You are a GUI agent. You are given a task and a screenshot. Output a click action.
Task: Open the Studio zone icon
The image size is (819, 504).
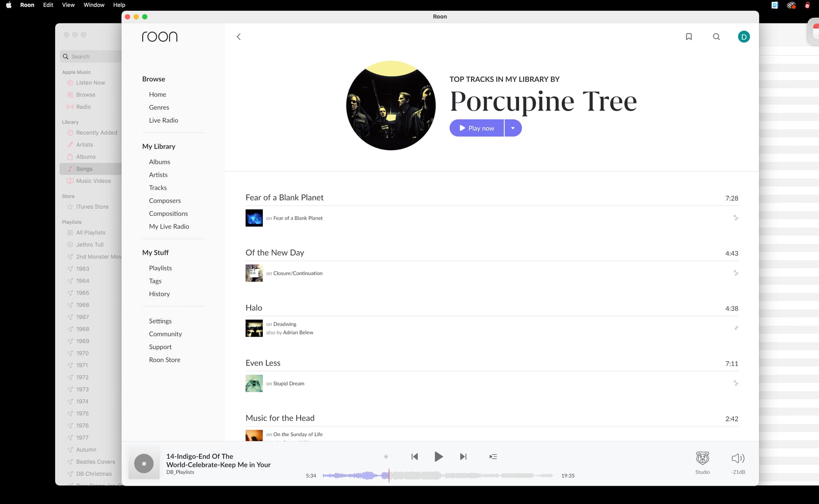(702, 459)
